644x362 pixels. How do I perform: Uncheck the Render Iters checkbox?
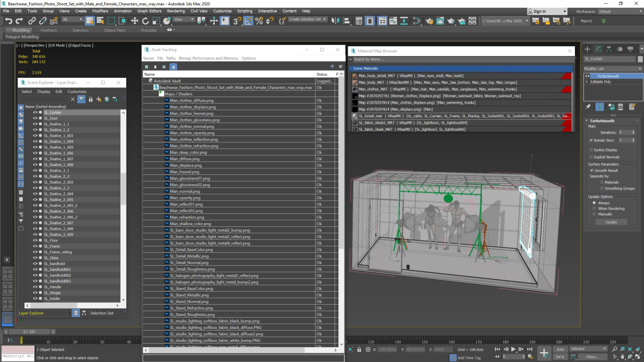pyautogui.click(x=591, y=140)
